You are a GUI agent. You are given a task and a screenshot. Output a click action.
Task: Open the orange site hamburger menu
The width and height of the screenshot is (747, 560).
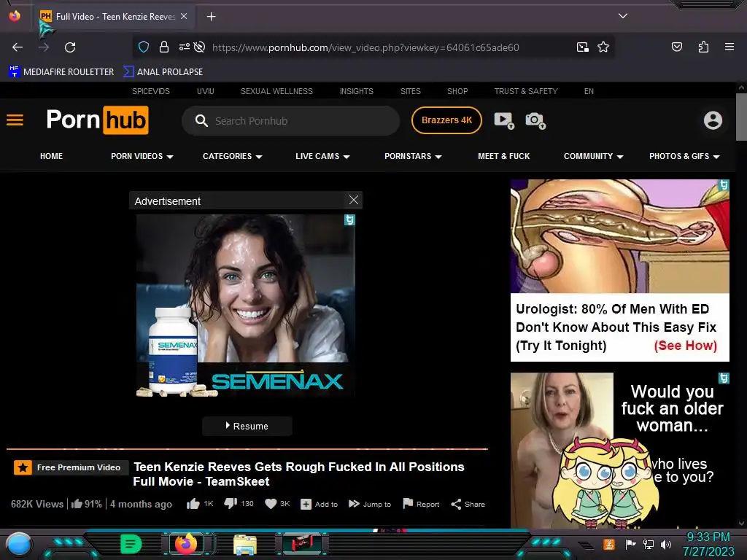15,120
